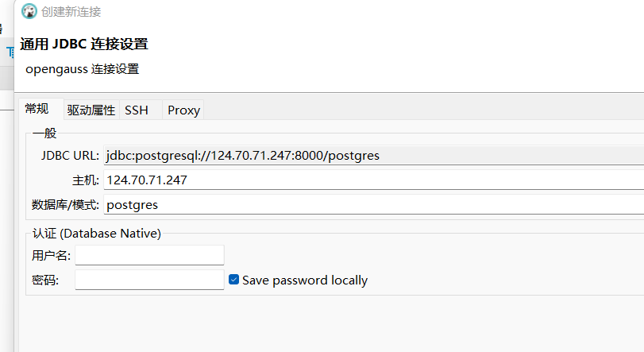Click the Save password locally label text
644x352 pixels.
tap(305, 280)
